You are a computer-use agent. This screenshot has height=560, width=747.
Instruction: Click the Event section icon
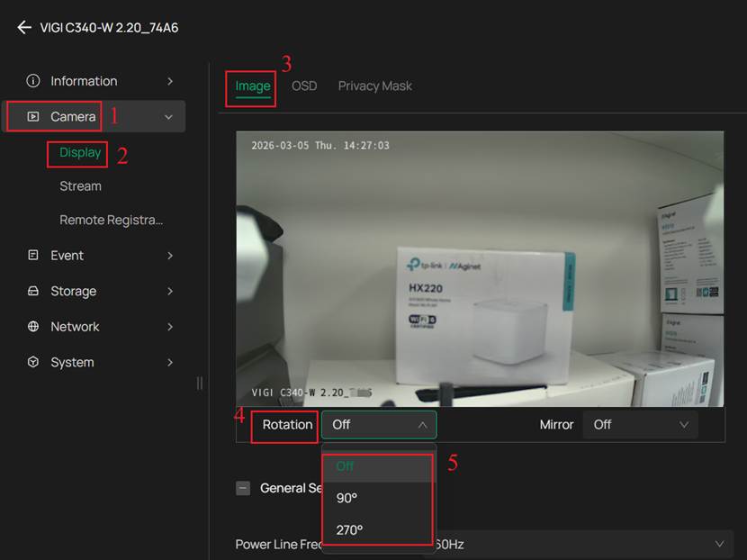[32, 255]
